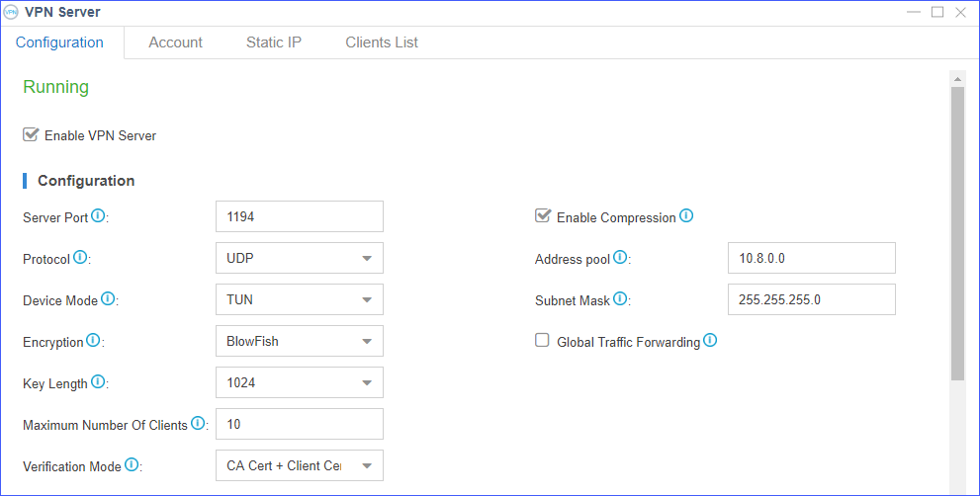Click the Key Length info icon

coord(98,381)
